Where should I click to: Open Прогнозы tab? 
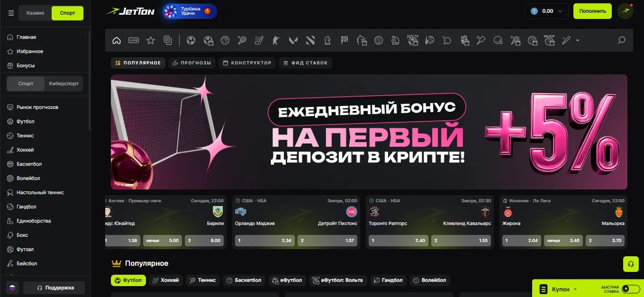192,63
